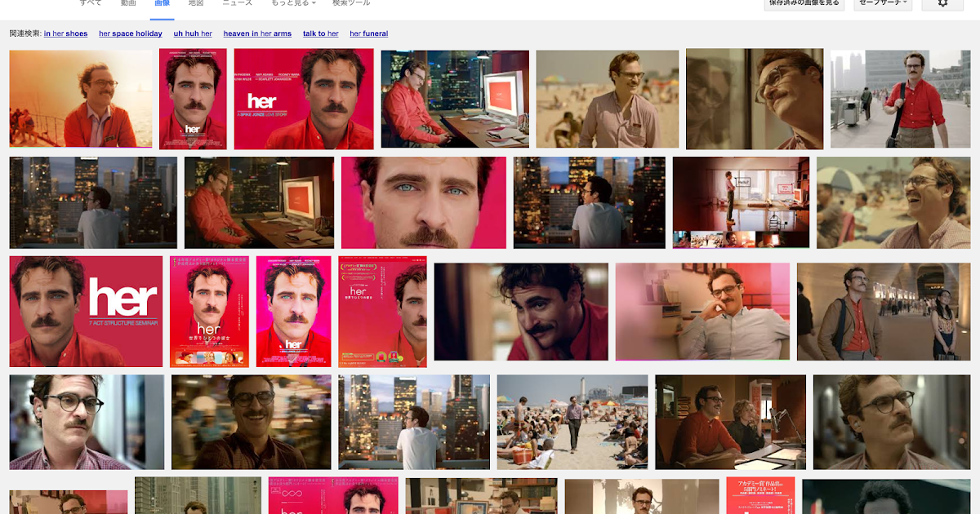Open thumbnail of man with blonde woman at desk
The image size is (980, 514).
point(730,423)
